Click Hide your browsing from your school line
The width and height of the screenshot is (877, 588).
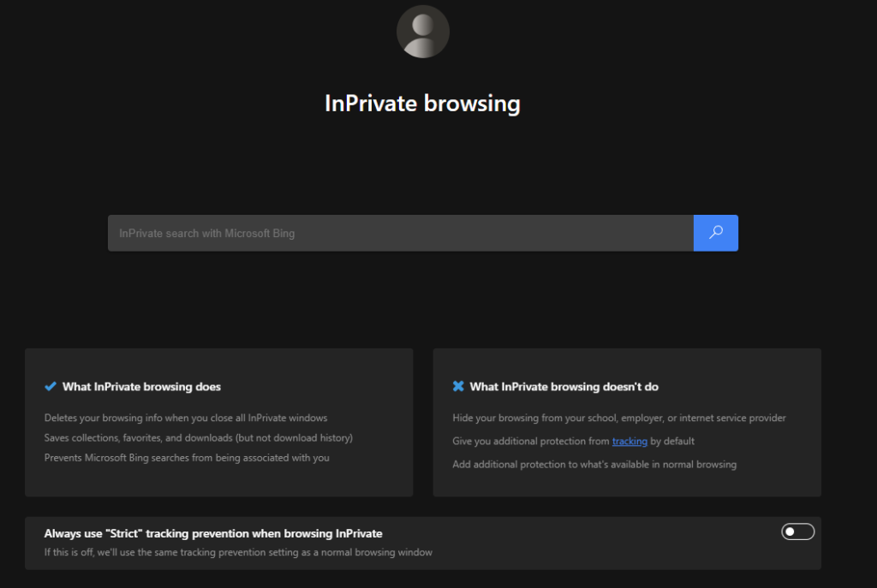(x=619, y=418)
